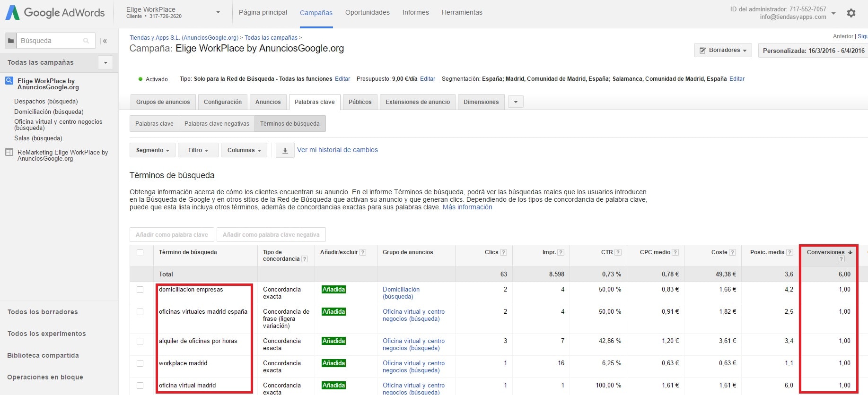
Task: Click Añadir como palabra clave negativa button
Action: click(x=271, y=235)
